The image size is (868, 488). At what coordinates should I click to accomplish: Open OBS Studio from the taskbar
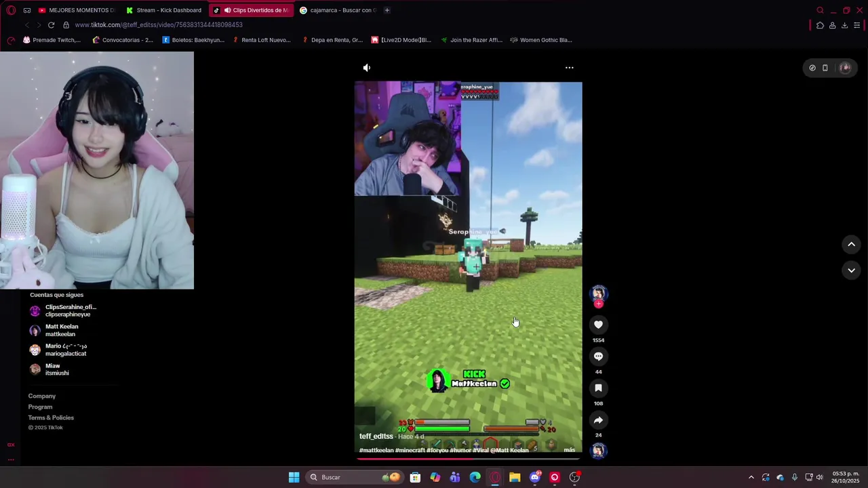pyautogui.click(x=574, y=477)
